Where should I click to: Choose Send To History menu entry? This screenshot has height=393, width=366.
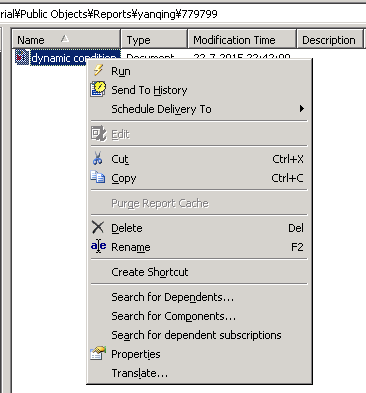click(199, 90)
